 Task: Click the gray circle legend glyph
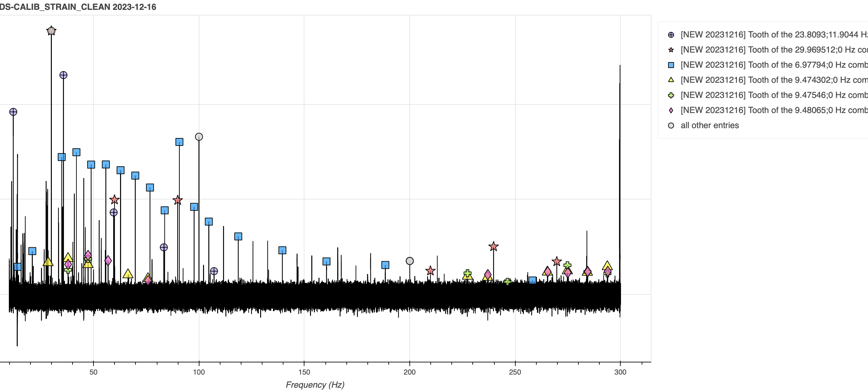671,126
